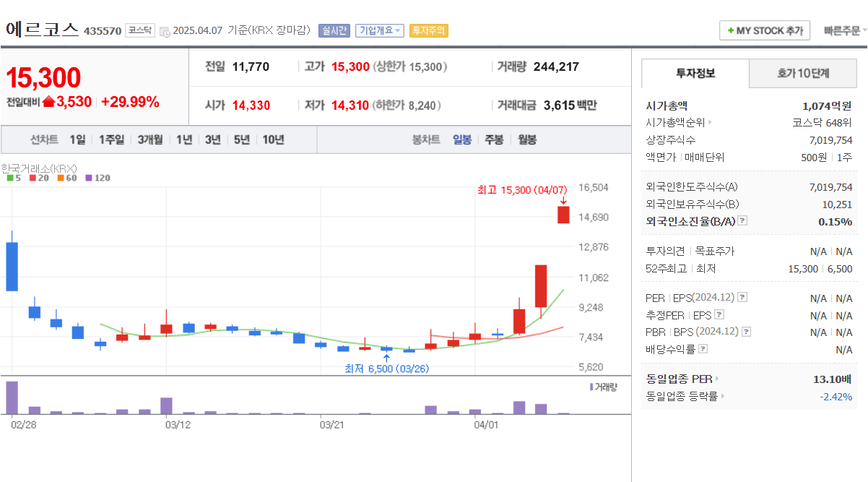Click the 최고 15,300 (04/07) label
This screenshot has width=868, height=482.
pos(522,190)
